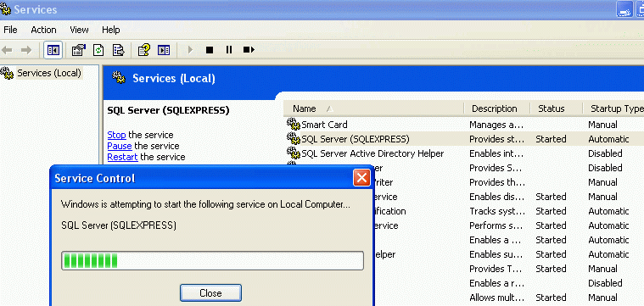The width and height of the screenshot is (644, 306).
Task: Click the Close button in Service Control
Action: (x=210, y=293)
